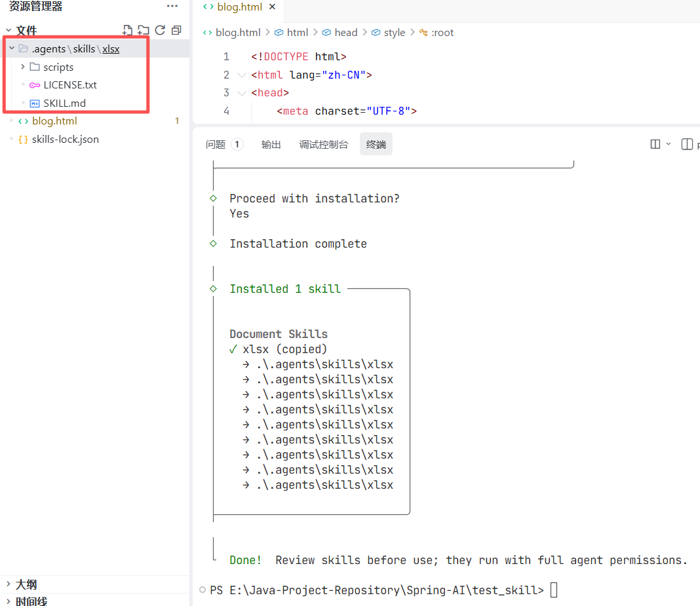Image resolution: width=700 pixels, height=606 pixels.
Task: Open LICENSE.txt file
Action: point(69,85)
